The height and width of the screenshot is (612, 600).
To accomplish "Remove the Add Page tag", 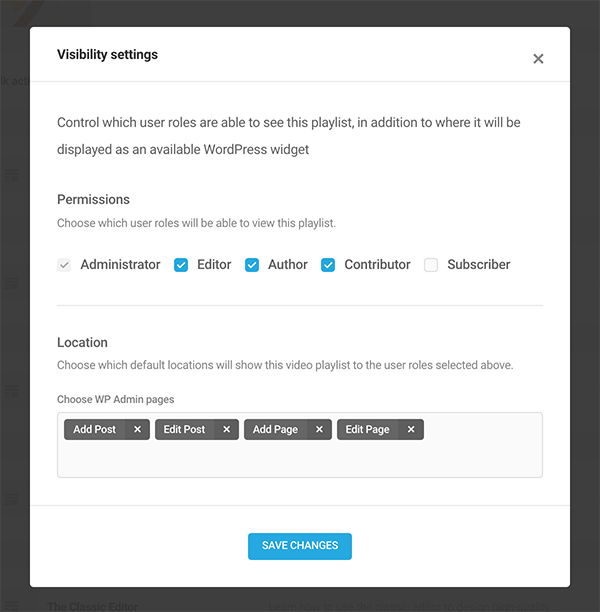I will pos(319,430).
